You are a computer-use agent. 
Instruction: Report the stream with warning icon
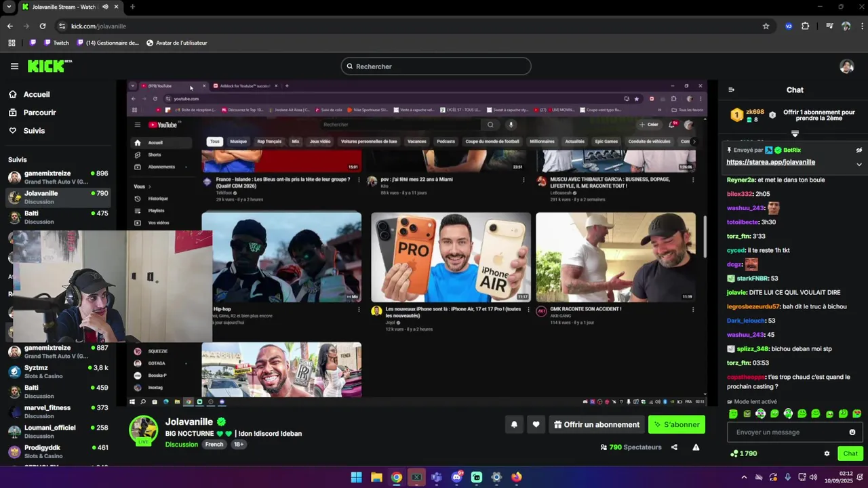point(696,447)
